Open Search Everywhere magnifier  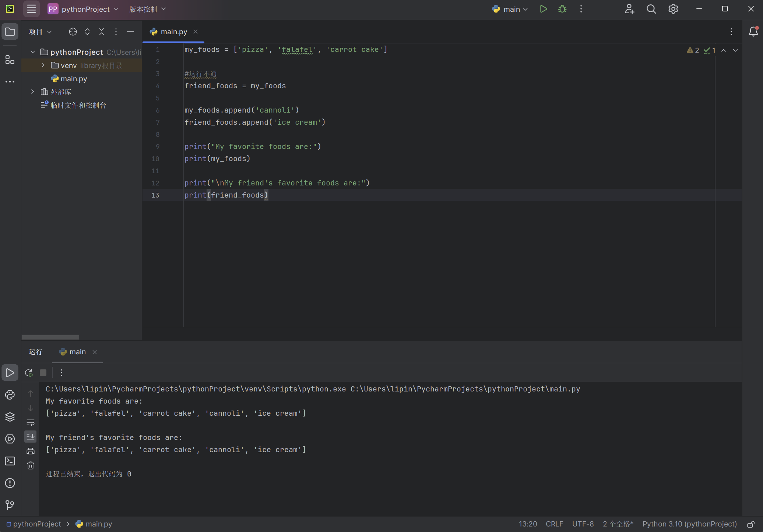pos(651,9)
